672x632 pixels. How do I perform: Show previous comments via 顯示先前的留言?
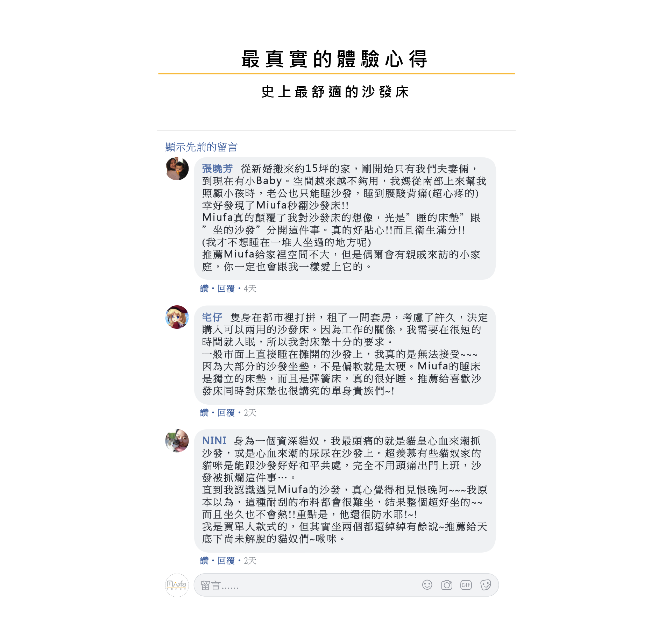pyautogui.click(x=201, y=147)
